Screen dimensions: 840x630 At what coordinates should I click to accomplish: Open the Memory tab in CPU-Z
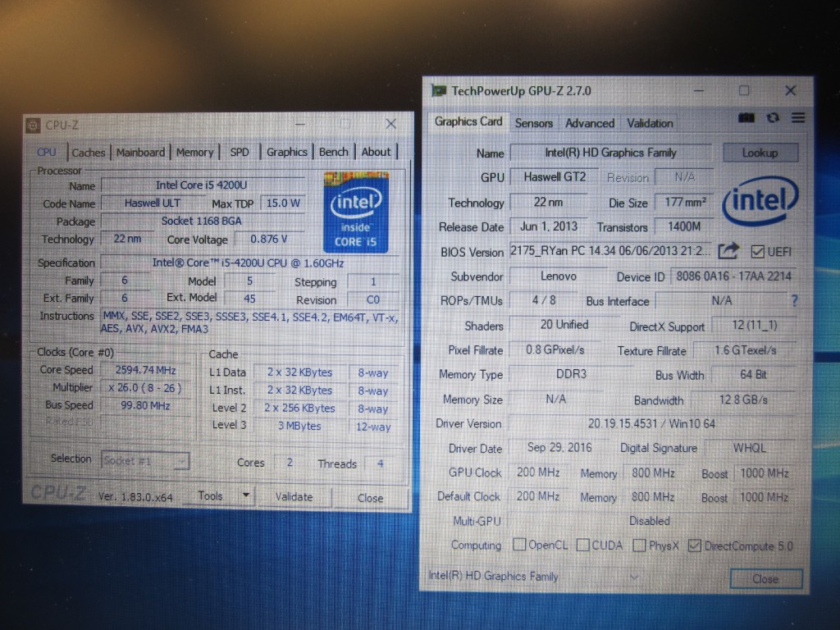click(195, 152)
